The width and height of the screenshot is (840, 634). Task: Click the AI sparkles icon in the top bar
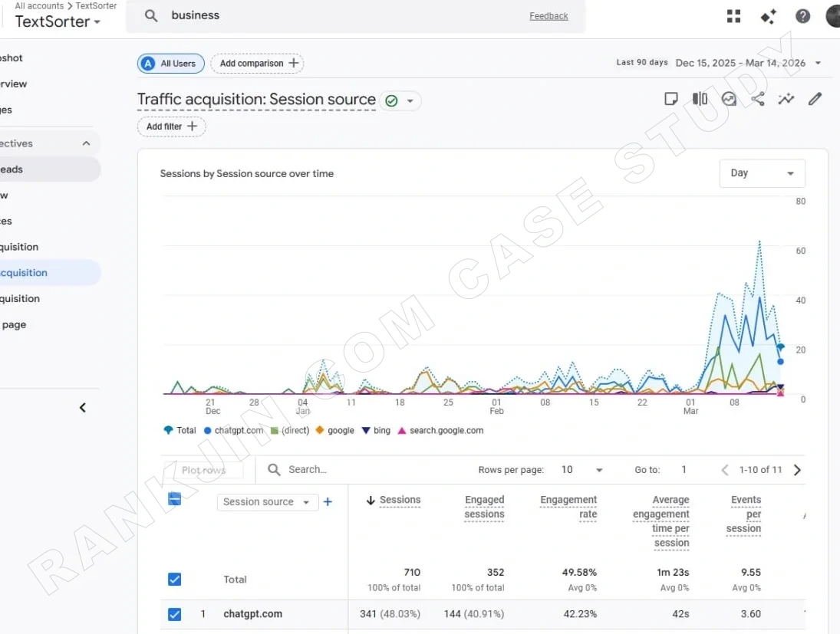768,16
